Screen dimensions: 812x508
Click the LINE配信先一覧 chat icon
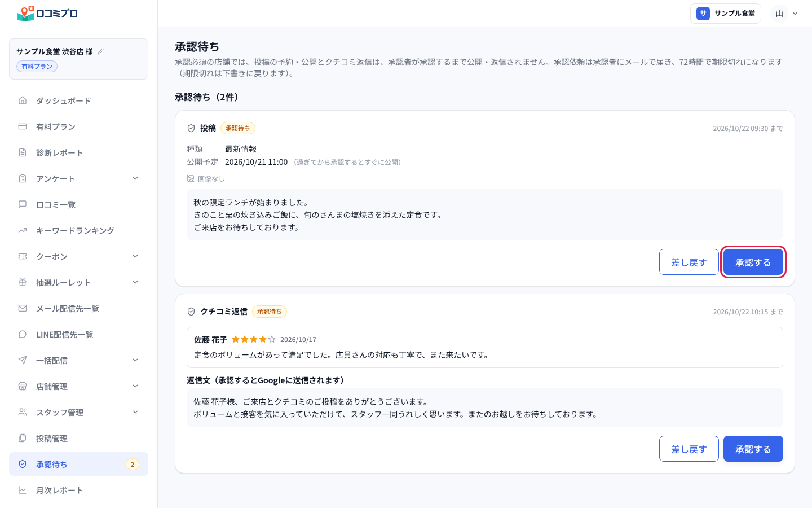click(x=23, y=334)
